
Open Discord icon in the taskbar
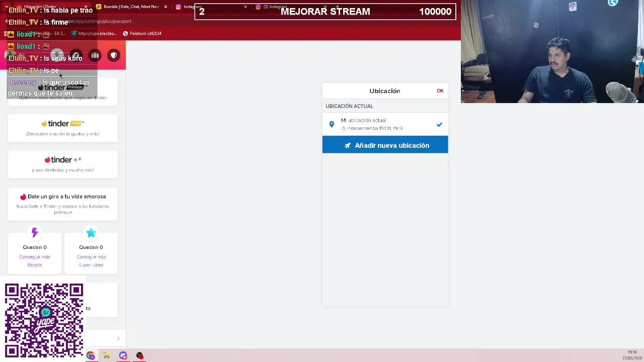pos(123,355)
